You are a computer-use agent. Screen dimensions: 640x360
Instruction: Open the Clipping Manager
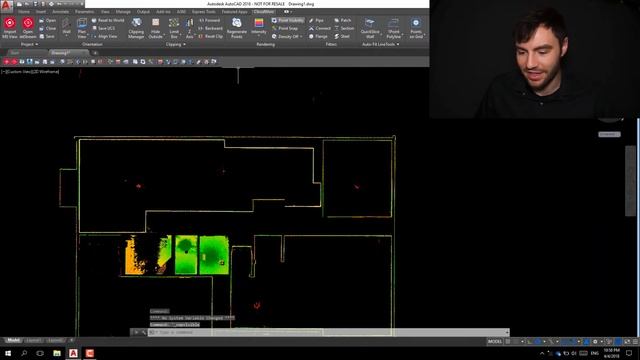[136, 28]
